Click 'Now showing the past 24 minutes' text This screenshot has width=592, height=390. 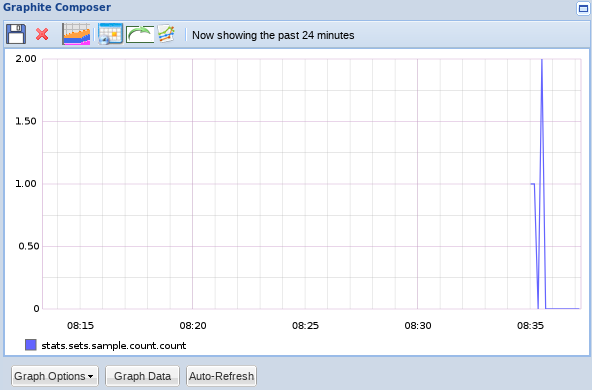273,35
